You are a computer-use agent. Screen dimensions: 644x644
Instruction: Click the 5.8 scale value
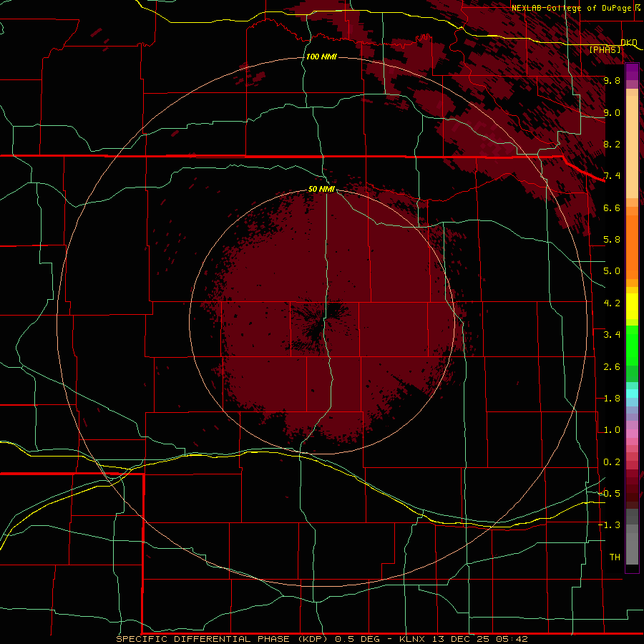point(612,240)
